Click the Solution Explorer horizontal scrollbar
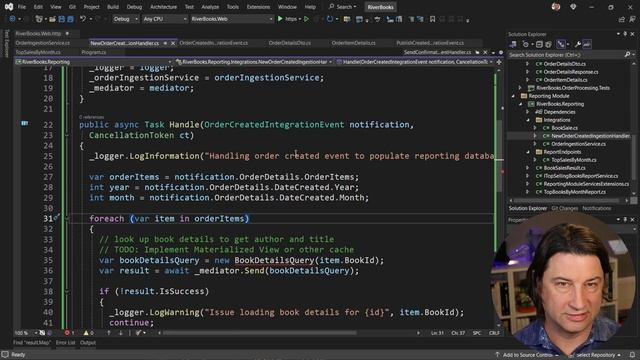 coord(569,200)
